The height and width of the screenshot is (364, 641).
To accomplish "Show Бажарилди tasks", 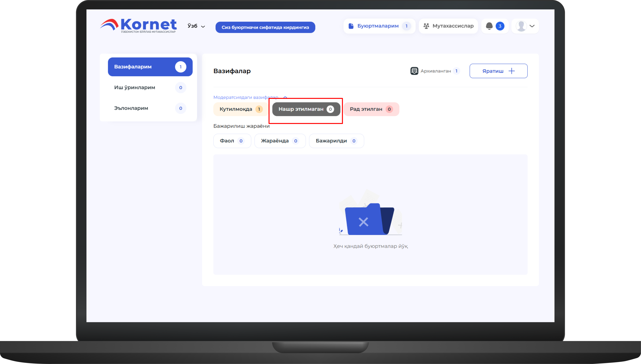I will tap(336, 141).
